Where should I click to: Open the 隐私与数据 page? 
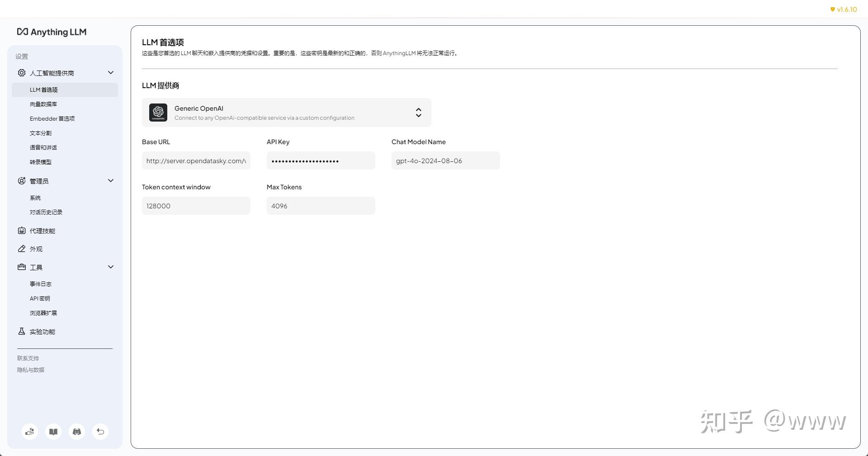[x=30, y=369]
